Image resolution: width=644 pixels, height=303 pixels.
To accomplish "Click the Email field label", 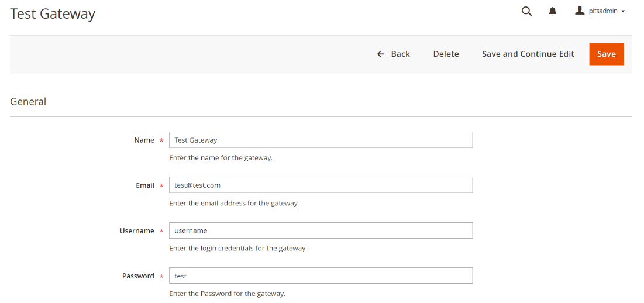I will point(145,185).
